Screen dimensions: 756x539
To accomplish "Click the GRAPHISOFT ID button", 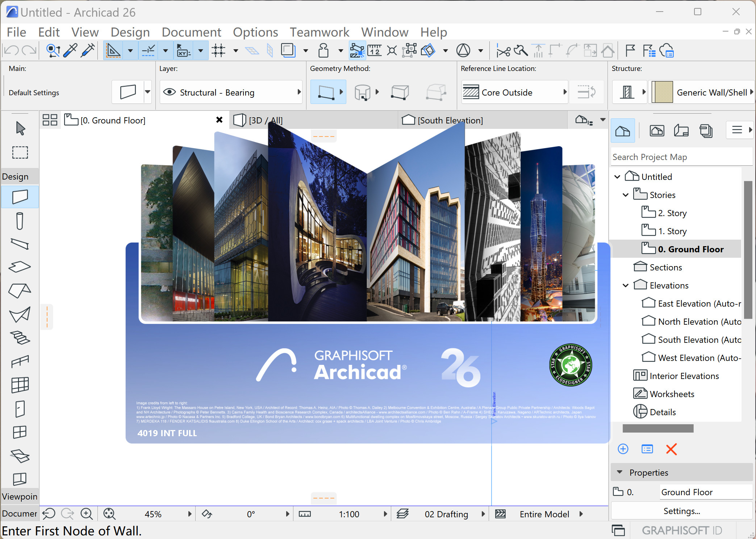I will coord(682,530).
